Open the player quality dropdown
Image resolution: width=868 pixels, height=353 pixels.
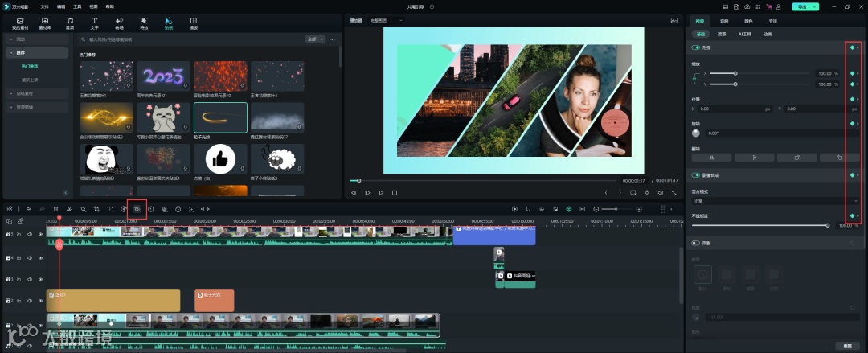pyautogui.click(x=387, y=20)
